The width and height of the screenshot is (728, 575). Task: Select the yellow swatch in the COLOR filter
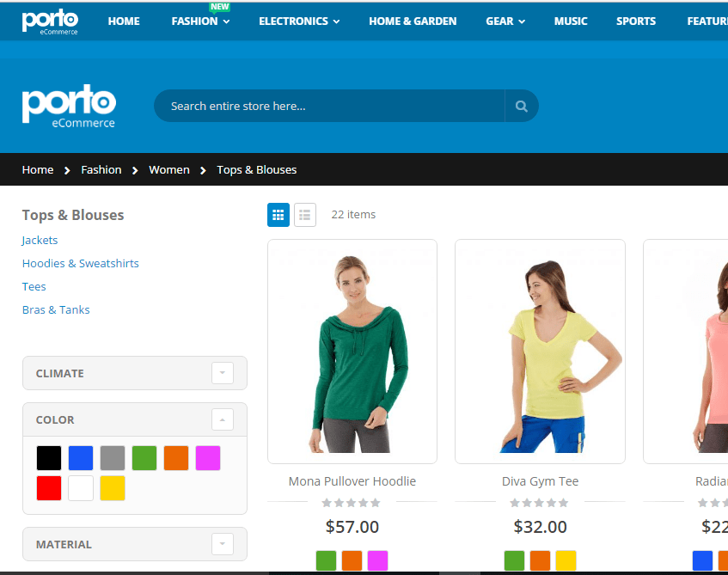113,488
